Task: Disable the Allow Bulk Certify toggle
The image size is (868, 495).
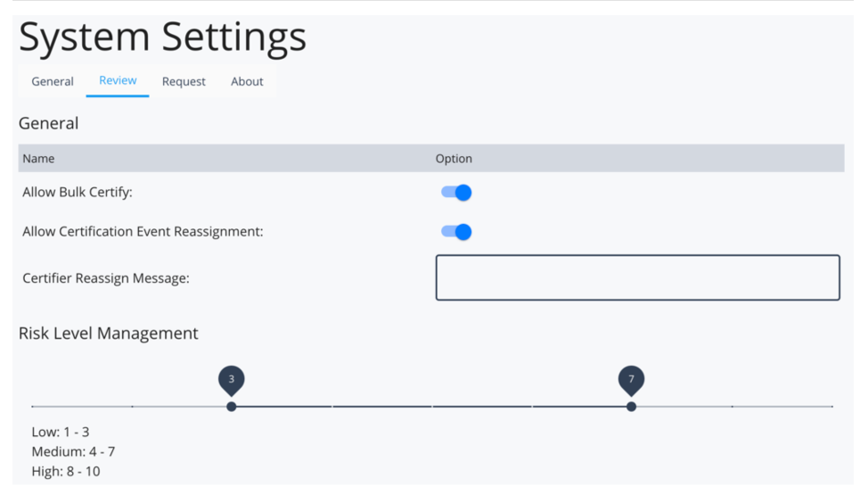Action: click(x=456, y=193)
